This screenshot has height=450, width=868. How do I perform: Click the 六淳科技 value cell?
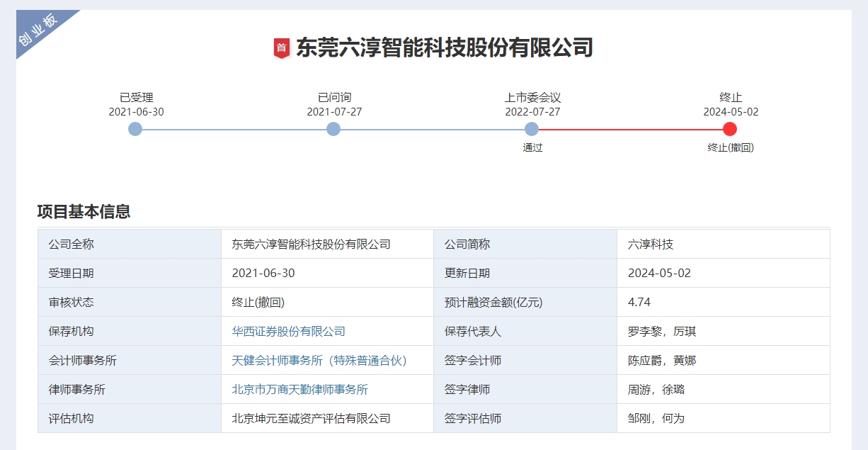[723, 244]
